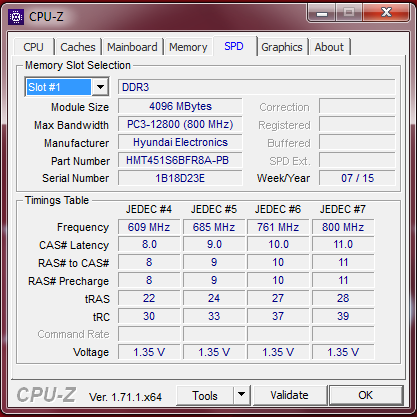Image resolution: width=417 pixels, height=417 pixels.
Task: Click the CPU-Z application icon in title bar
Action: click(16, 17)
